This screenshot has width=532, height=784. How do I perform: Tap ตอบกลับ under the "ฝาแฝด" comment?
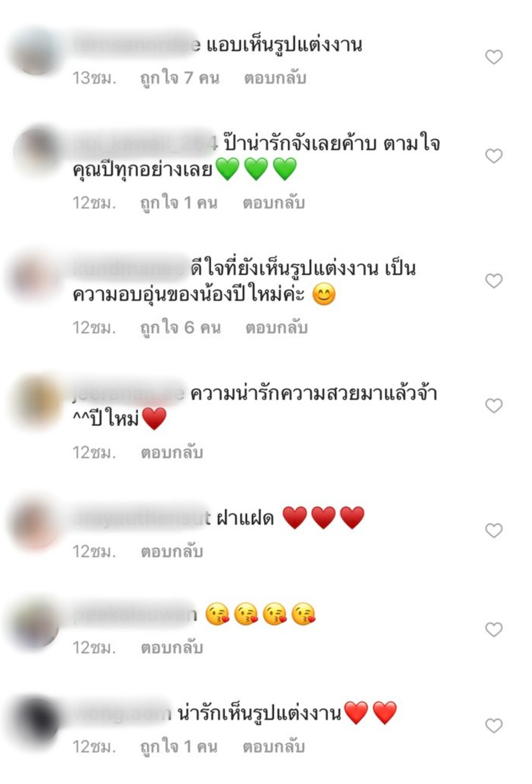point(172,551)
